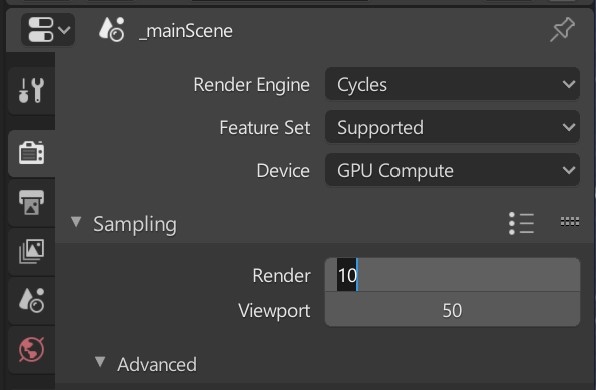Switch to the Output properties tab
This screenshot has height=390, width=596.
tap(32, 202)
